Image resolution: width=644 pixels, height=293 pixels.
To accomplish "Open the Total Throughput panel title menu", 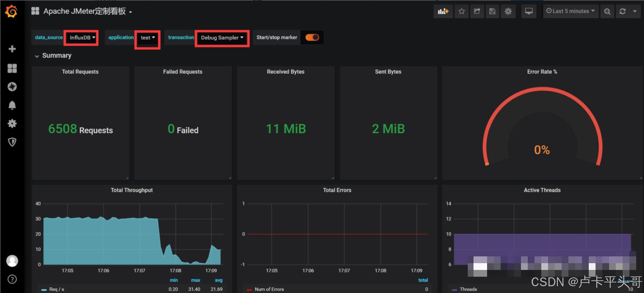I will 132,190.
